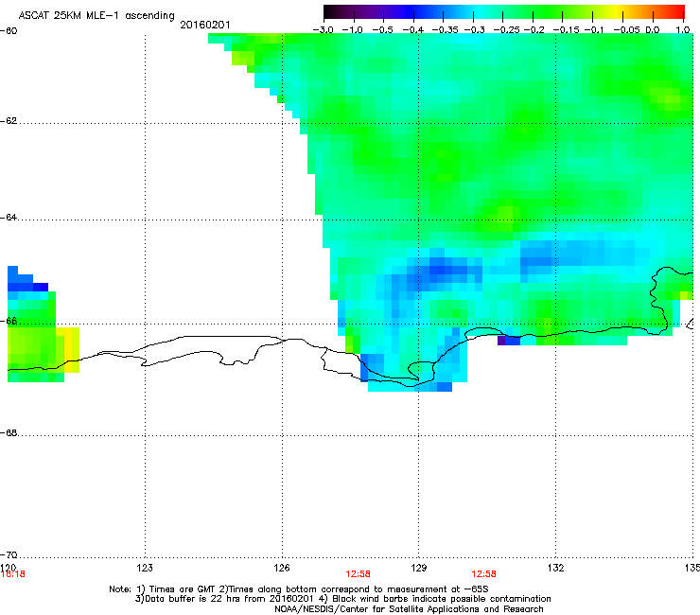Viewport: 700px width, 615px height.
Task: Click the NOAA/NESDIS credit line
Action: [x=409, y=609]
